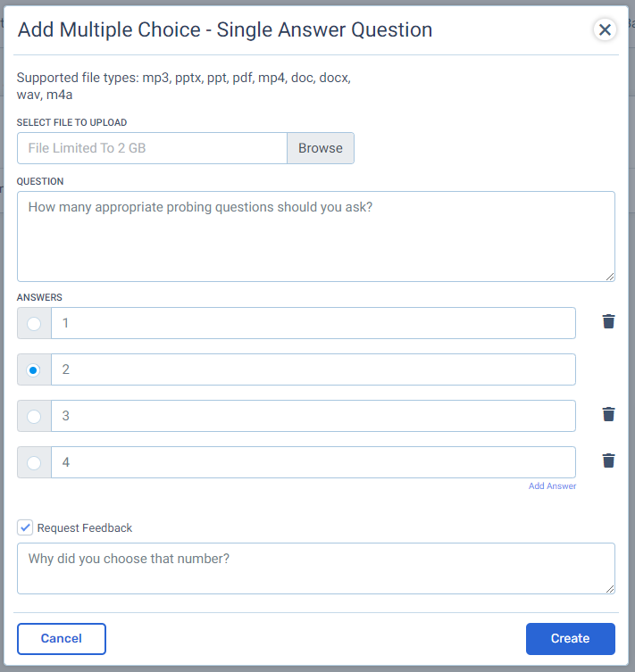Delete answer 4 with trash icon
The image size is (635, 672).
[x=608, y=460]
